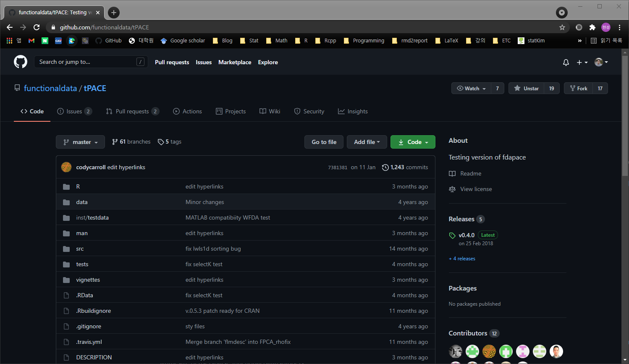Viewport: 629px width, 364px height.
Task: Bookmark this page via the star icon
Action: (563, 27)
